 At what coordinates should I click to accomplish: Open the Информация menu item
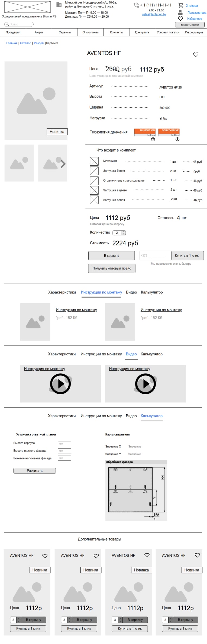[194, 32]
